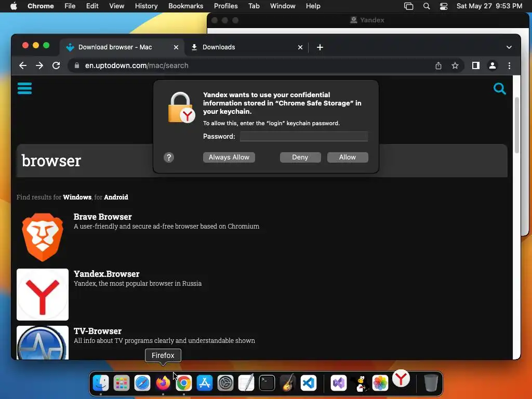
Task: Click the background Yandex window title bar
Action: [x=367, y=20]
